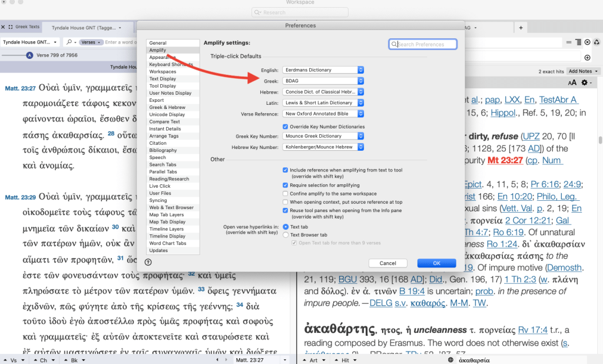Screen dimensions: 603x364
Task: Open the Add Notes dropdown
Action: click(x=584, y=71)
